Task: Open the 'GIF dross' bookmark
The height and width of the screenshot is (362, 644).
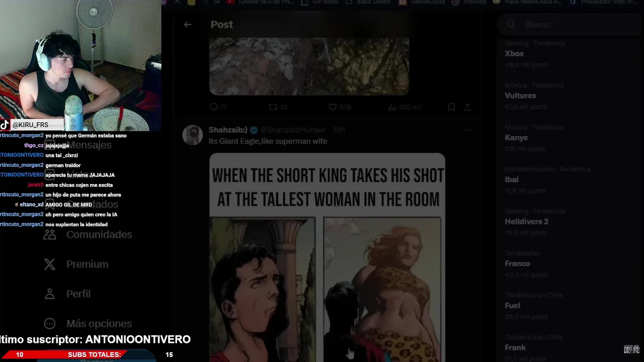Action: tap(319, 3)
